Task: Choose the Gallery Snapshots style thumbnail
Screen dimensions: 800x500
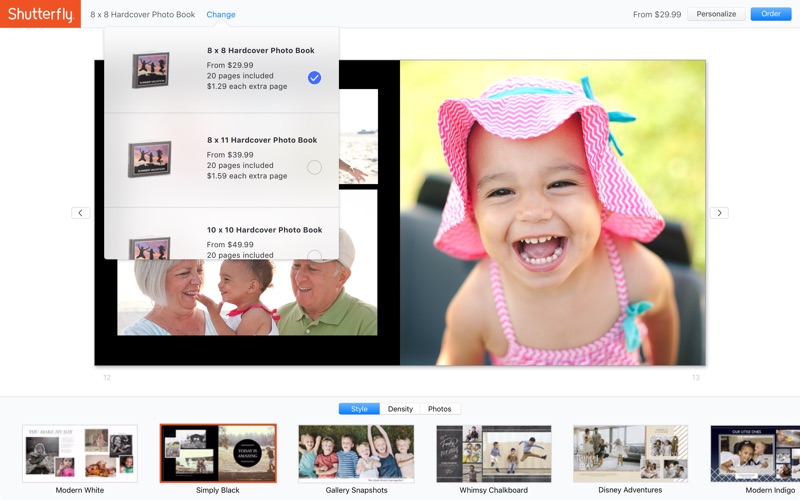Action: click(356, 453)
